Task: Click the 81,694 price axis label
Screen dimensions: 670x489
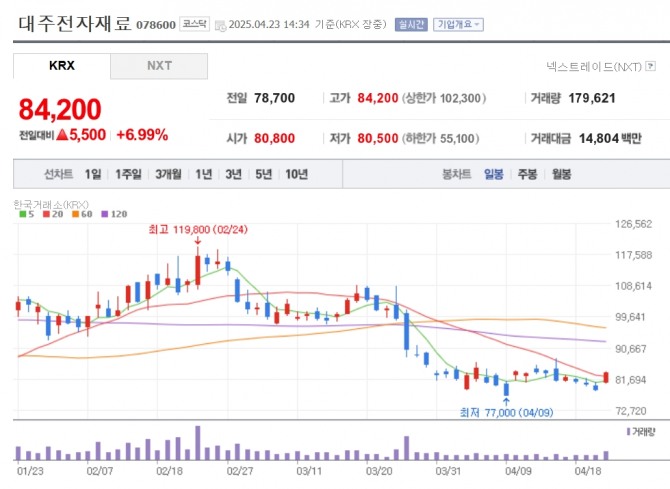Action: click(630, 380)
